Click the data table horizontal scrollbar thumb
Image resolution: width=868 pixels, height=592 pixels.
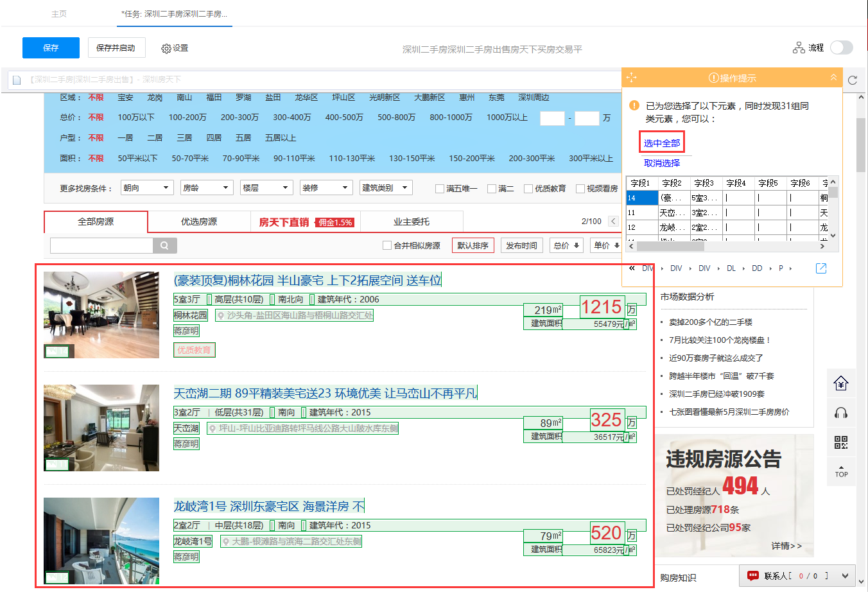(x=670, y=246)
